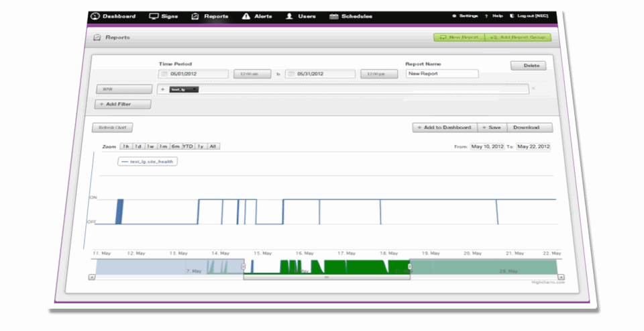Click the Add Filter button
Viewport: 644px width, 331px height.
123,105
